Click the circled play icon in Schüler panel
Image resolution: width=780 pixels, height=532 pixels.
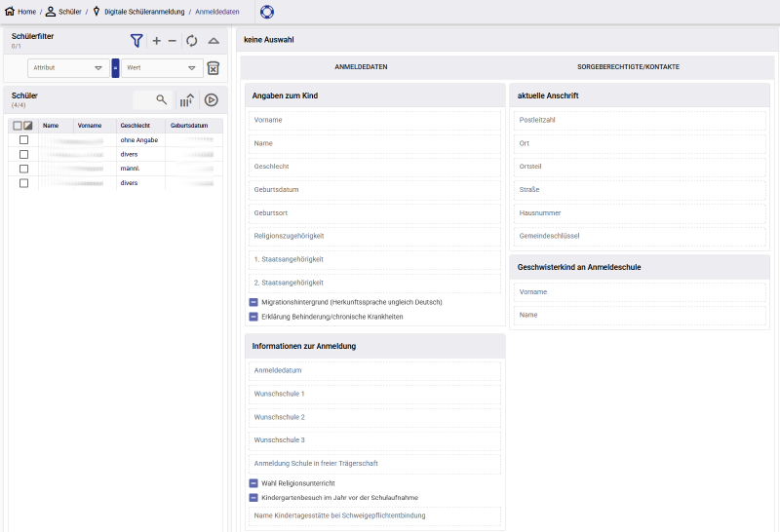212,100
